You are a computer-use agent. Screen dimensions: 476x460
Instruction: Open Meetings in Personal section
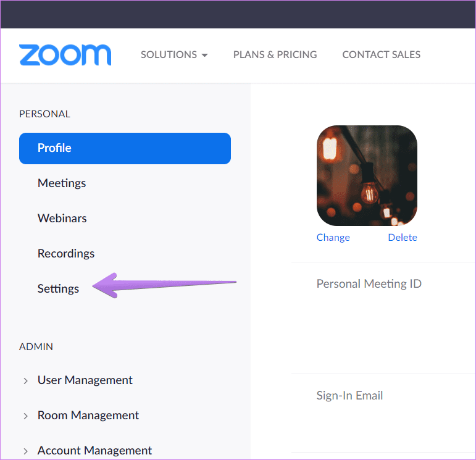pos(62,183)
